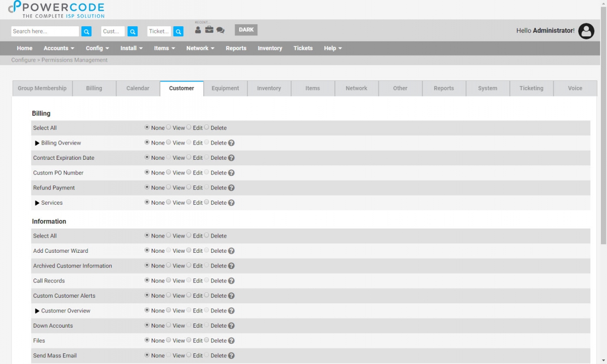Expand the Services permissions group
607x364 pixels.
click(x=37, y=203)
